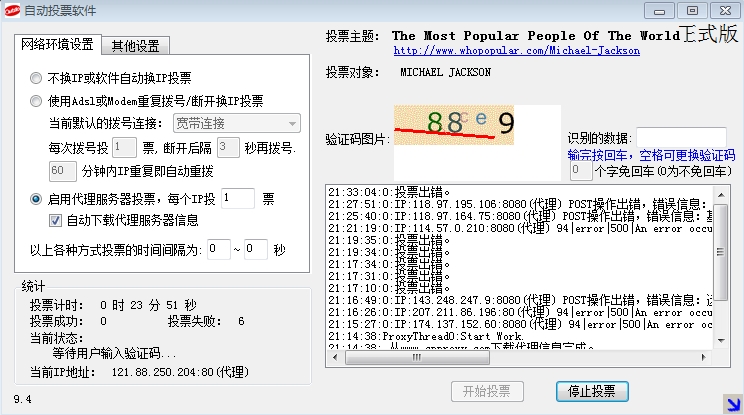Viewport: 744px width, 415px height.
Task: Click the seconds before redial input field
Action: (x=228, y=147)
